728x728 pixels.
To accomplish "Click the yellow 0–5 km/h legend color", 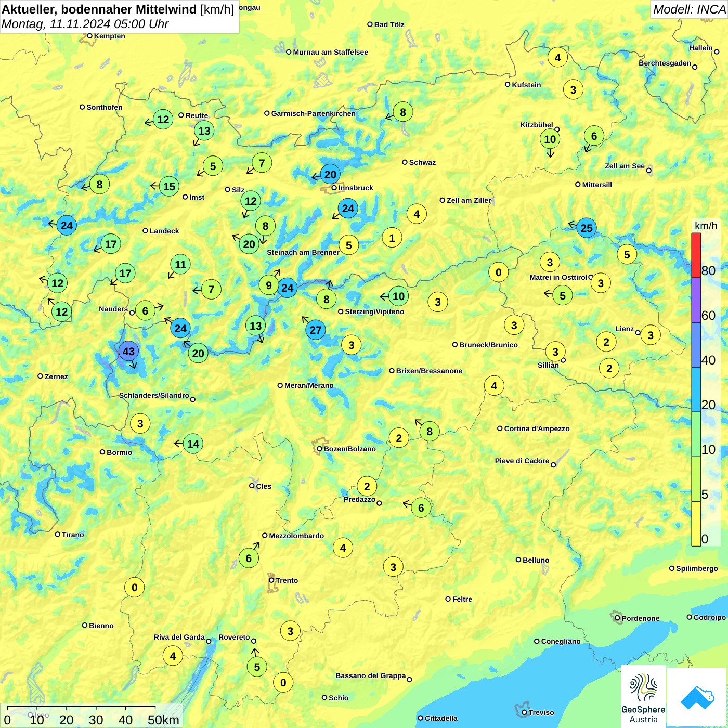I will coord(696,524).
